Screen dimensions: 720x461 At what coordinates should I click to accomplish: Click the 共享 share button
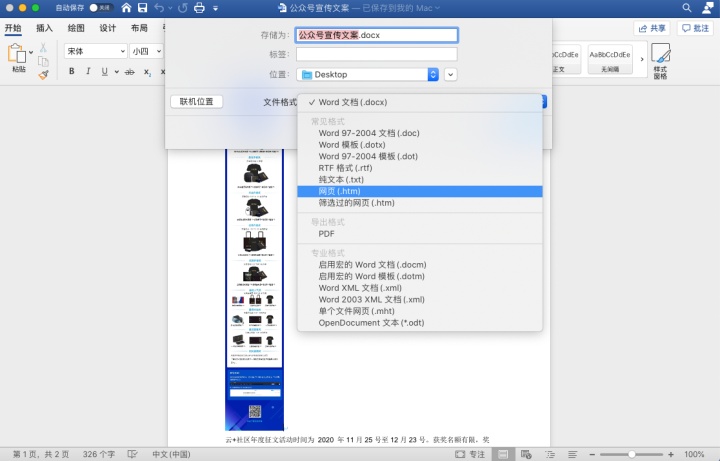(652, 28)
